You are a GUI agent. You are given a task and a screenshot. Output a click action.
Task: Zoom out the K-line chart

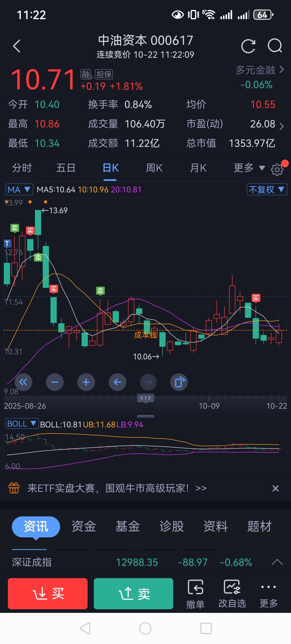tap(55, 382)
